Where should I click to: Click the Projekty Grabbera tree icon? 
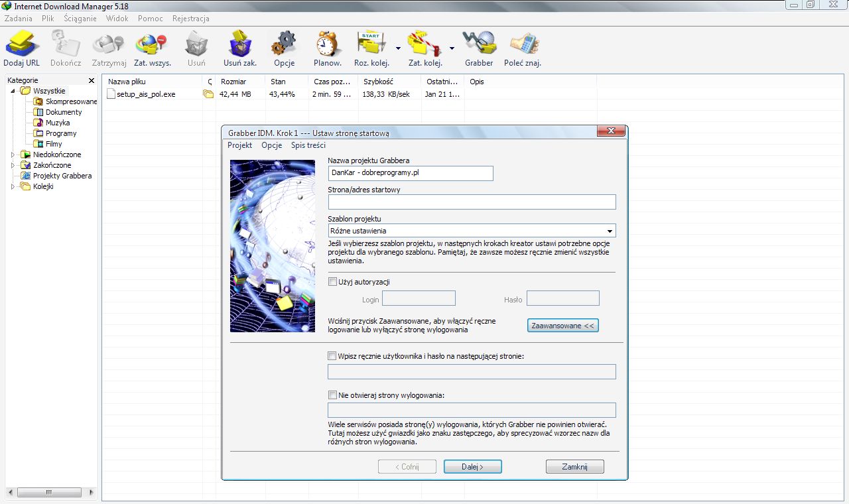pos(26,176)
